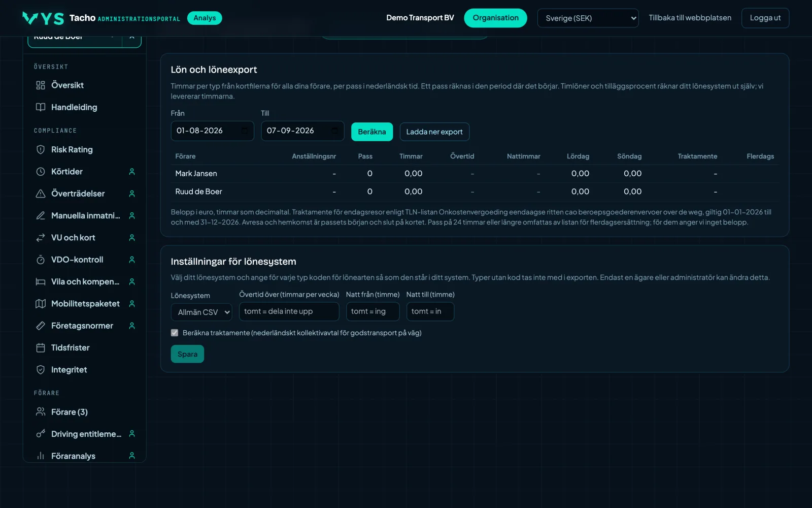Open the Manuella inmatningar pencil icon
Screen dimensions: 812x508
[x=41, y=215]
